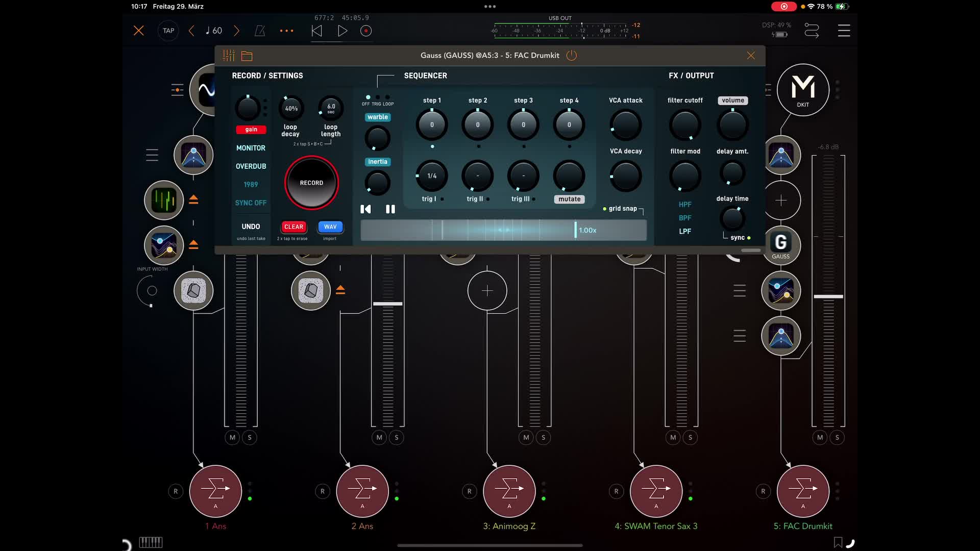Toggle grid snap

(x=620, y=209)
